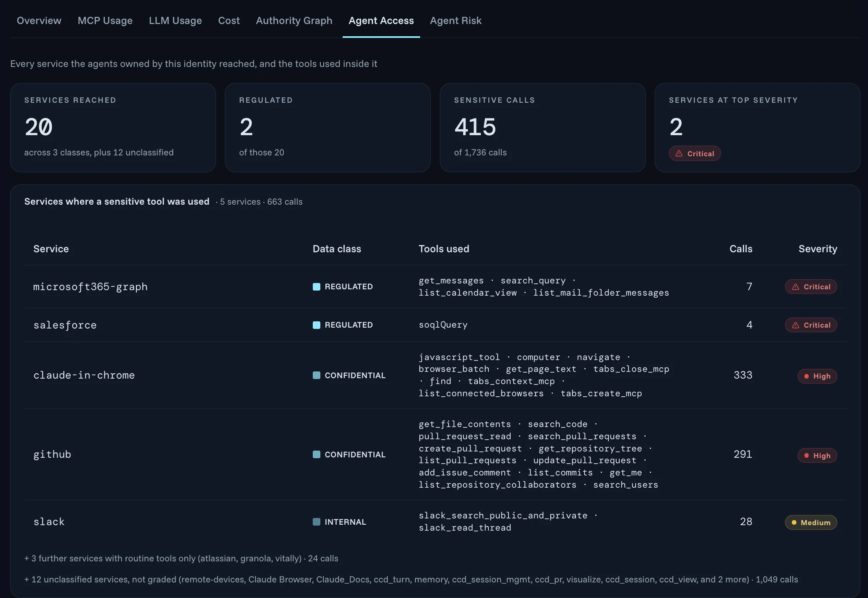
Task: Click the Severity column header
Action: pos(818,249)
